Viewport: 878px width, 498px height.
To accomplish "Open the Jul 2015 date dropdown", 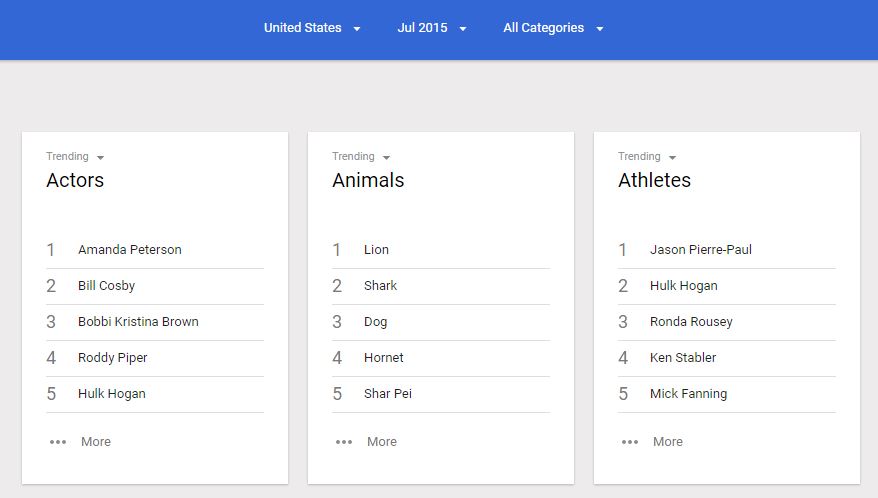I will [x=432, y=28].
